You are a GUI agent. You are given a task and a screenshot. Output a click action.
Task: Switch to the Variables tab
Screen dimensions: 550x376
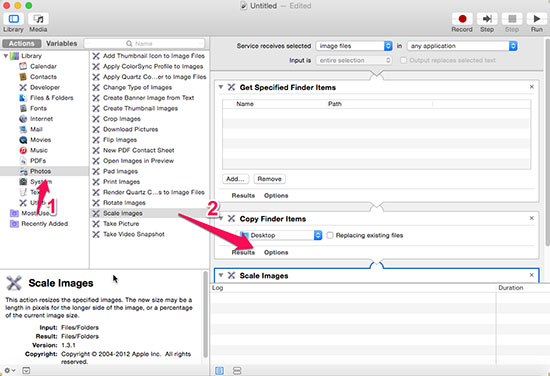[x=62, y=43]
